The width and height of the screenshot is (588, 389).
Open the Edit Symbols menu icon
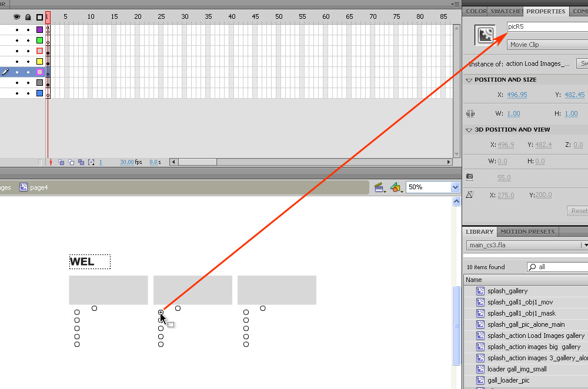coord(396,187)
